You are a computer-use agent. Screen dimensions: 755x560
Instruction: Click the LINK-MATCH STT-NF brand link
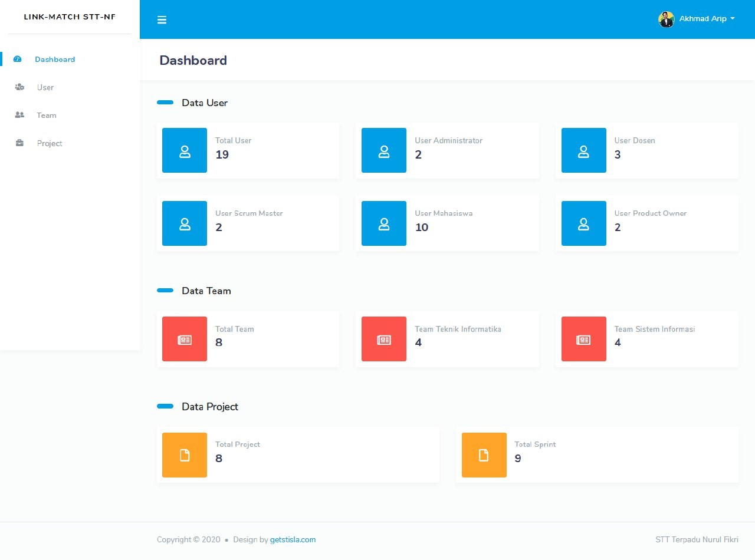70,17
